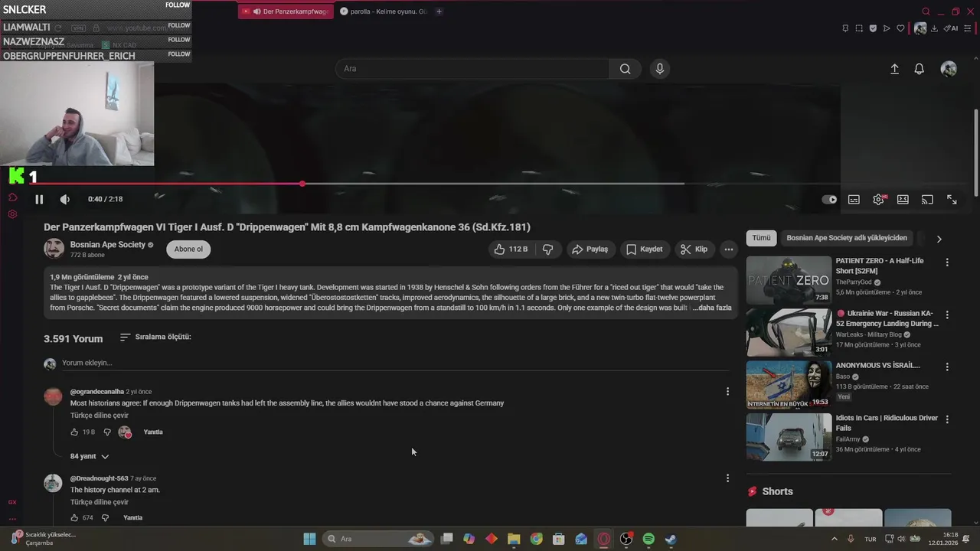Open File Explorer from taskbar
Image resolution: width=980 pixels, height=551 pixels.
(514, 539)
